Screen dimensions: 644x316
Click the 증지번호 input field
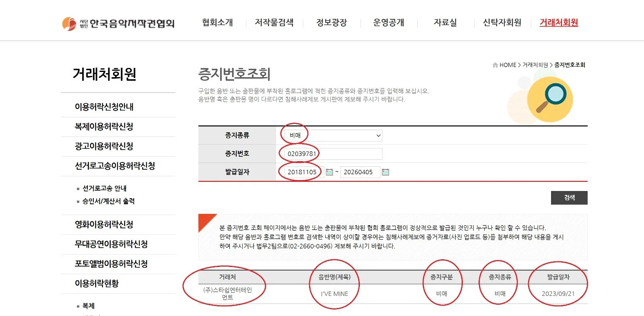(333, 154)
